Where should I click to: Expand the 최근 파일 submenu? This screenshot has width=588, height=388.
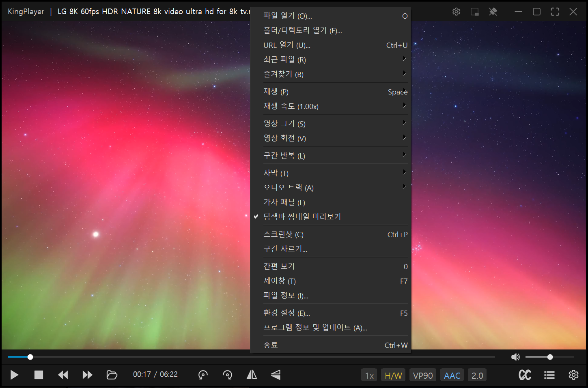[284, 59]
